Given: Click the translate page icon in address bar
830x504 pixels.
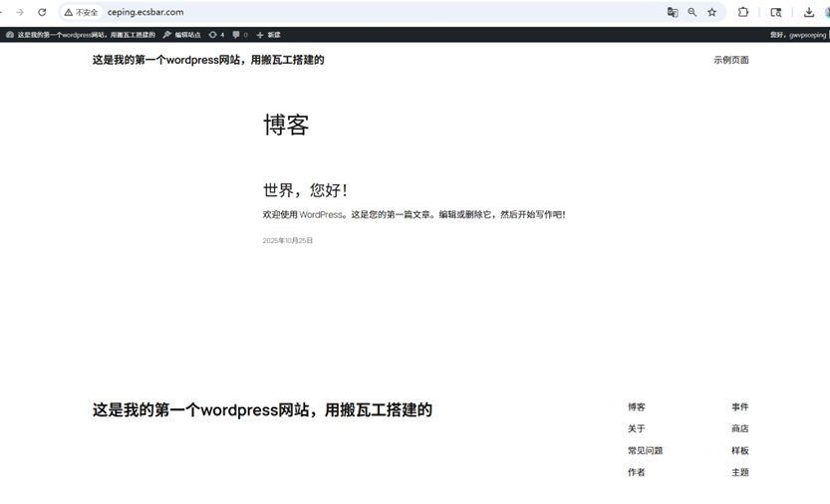Looking at the screenshot, I should pos(673,12).
